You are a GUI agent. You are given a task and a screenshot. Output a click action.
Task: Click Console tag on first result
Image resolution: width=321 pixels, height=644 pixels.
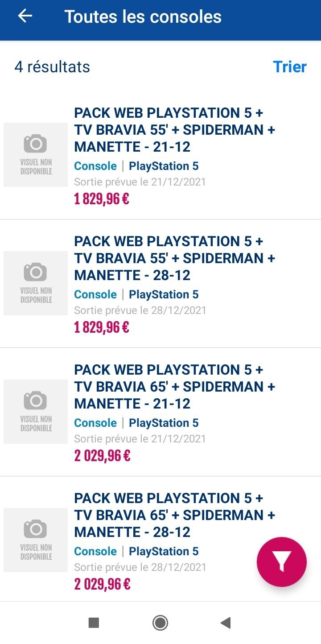[x=95, y=166]
